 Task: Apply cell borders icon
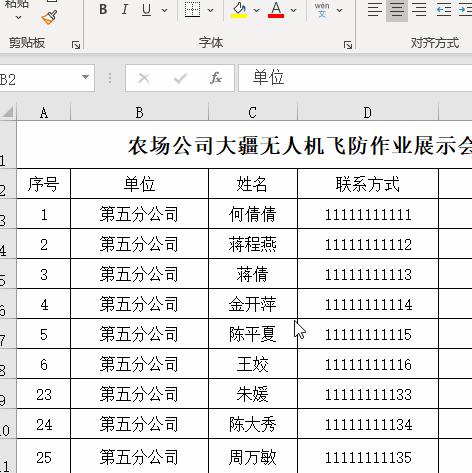193,10
